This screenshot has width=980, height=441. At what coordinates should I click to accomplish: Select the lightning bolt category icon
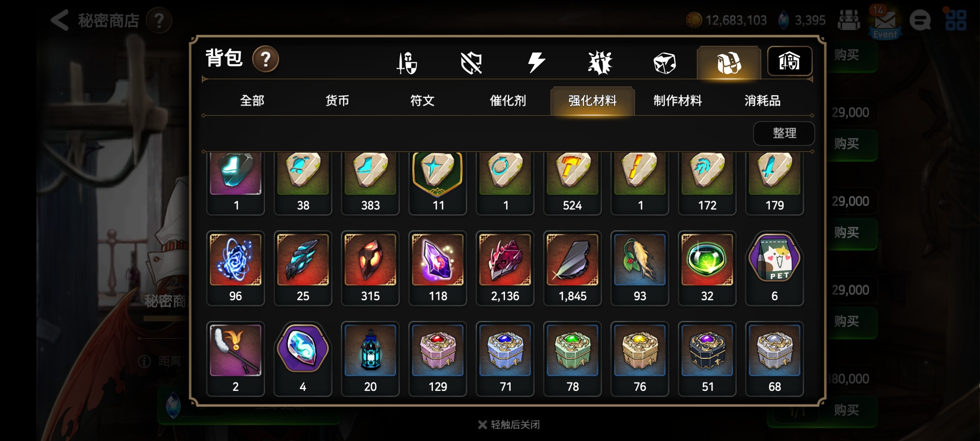click(536, 63)
